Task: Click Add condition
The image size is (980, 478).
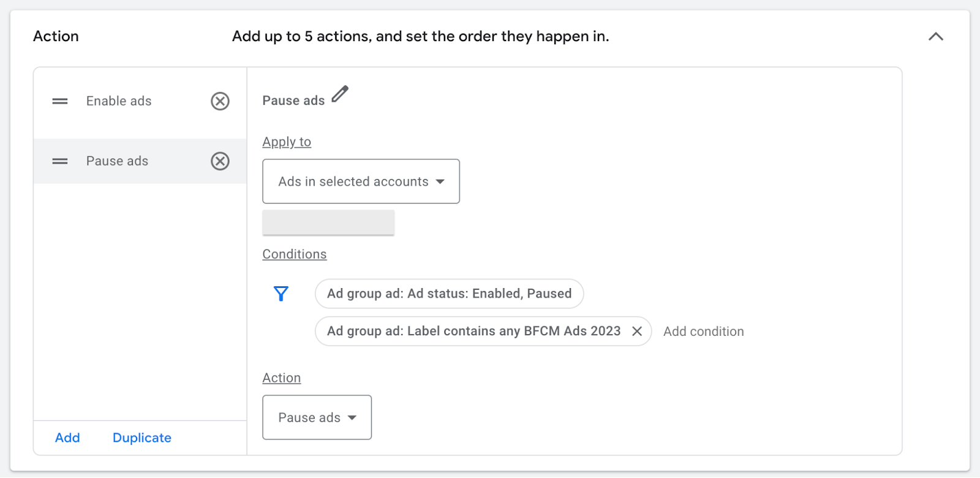Action: (x=703, y=332)
